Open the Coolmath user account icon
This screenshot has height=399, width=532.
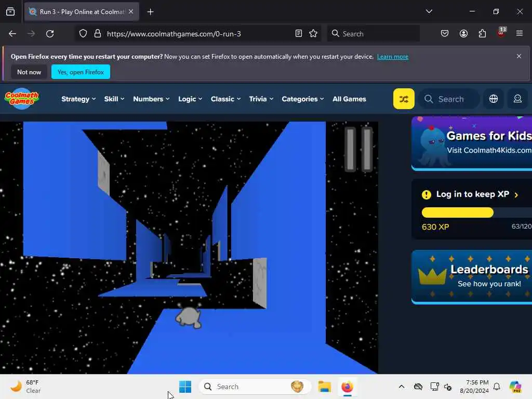point(517,99)
